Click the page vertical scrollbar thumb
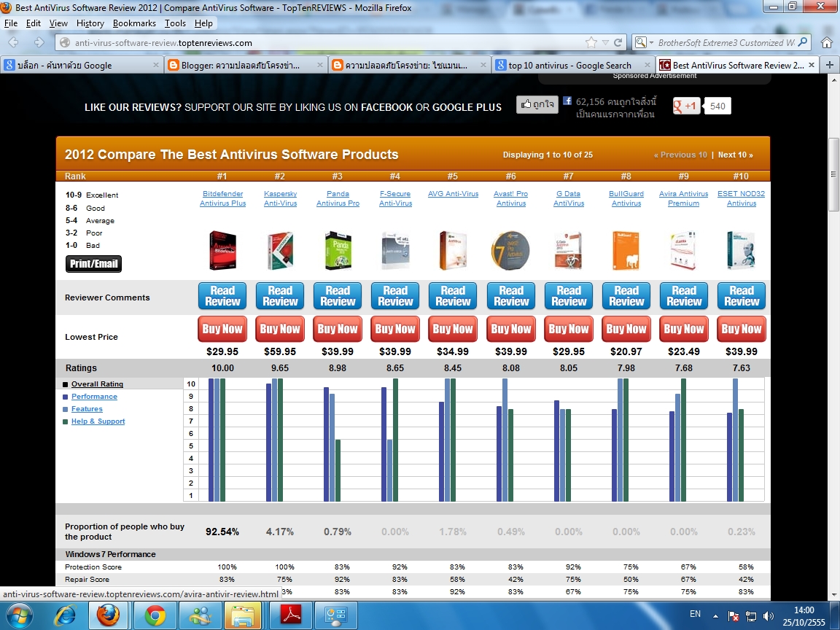This screenshot has width=840, height=630. point(833,175)
